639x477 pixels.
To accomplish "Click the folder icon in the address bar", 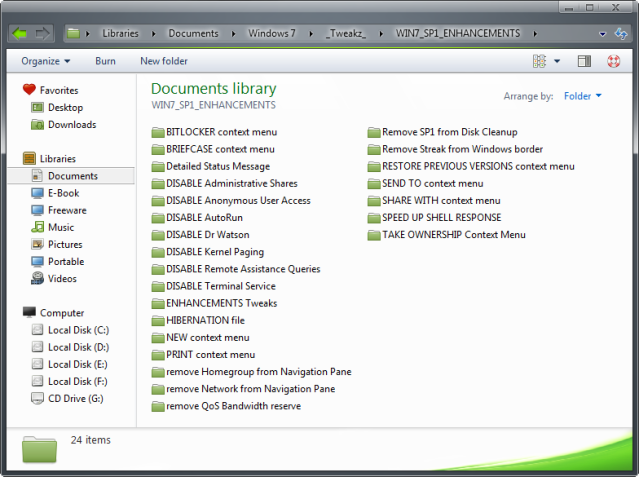I will click(x=73, y=33).
